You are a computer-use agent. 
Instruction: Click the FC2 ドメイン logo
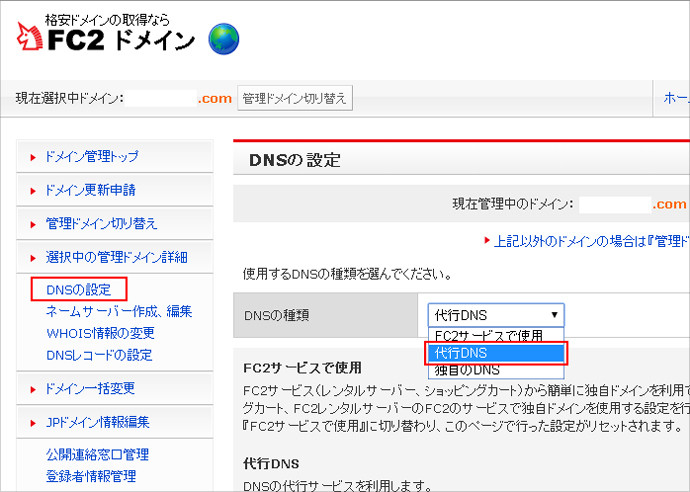pyautogui.click(x=106, y=35)
